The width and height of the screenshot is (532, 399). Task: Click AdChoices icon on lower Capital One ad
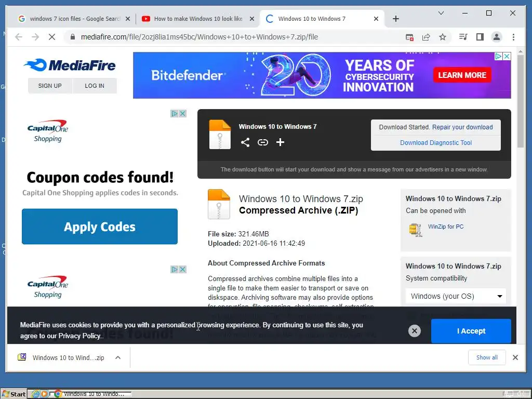175,270
